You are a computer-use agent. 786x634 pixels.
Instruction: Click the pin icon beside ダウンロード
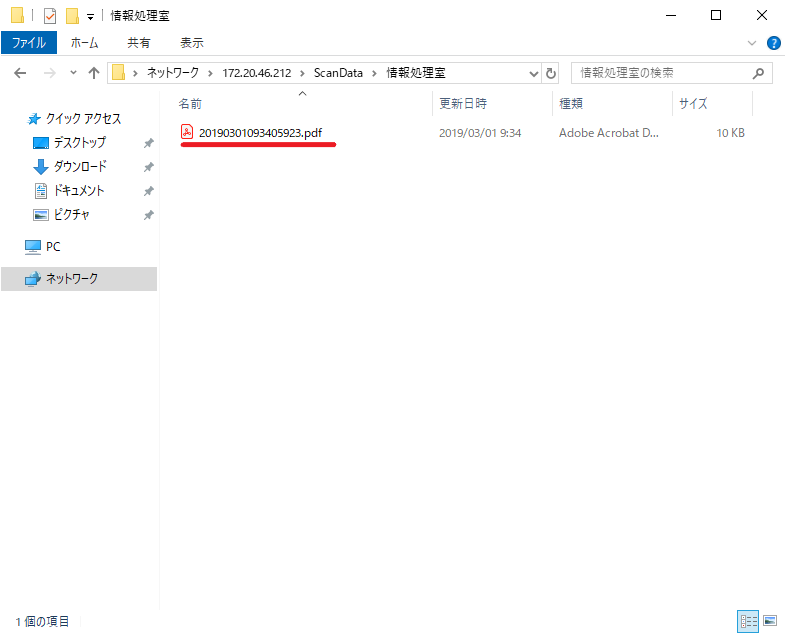point(148,167)
